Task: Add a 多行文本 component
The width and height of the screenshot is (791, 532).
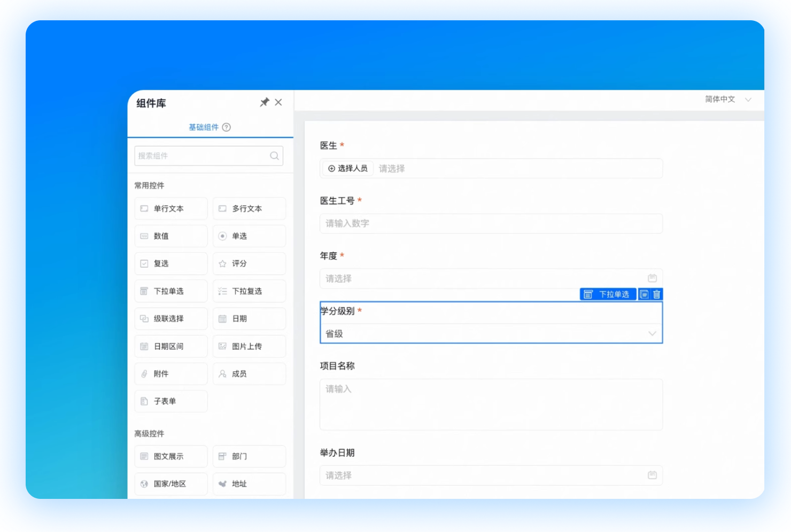Action: point(249,209)
